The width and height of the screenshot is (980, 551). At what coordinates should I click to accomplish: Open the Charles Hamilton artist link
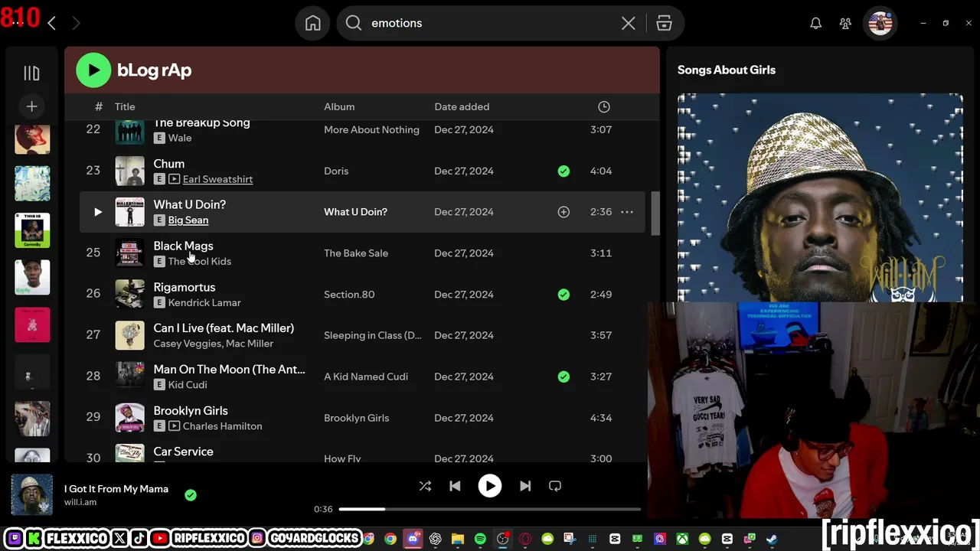[222, 426]
